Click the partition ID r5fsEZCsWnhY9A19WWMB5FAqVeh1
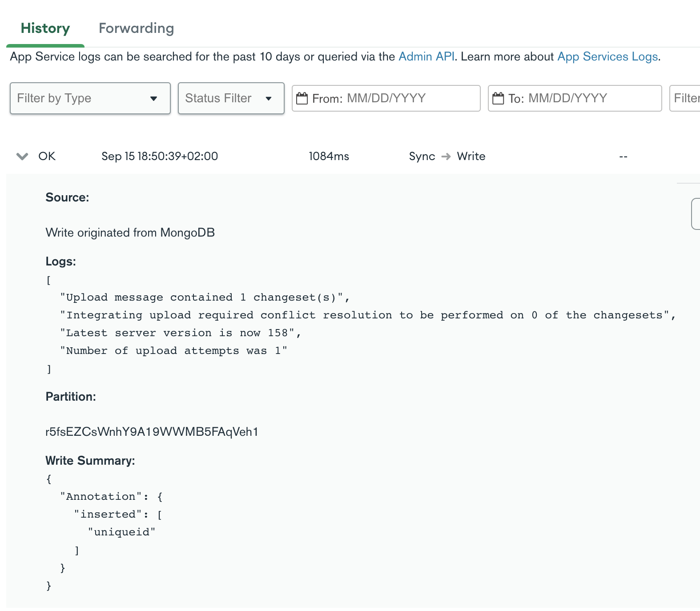The height and width of the screenshot is (611, 700). [152, 432]
